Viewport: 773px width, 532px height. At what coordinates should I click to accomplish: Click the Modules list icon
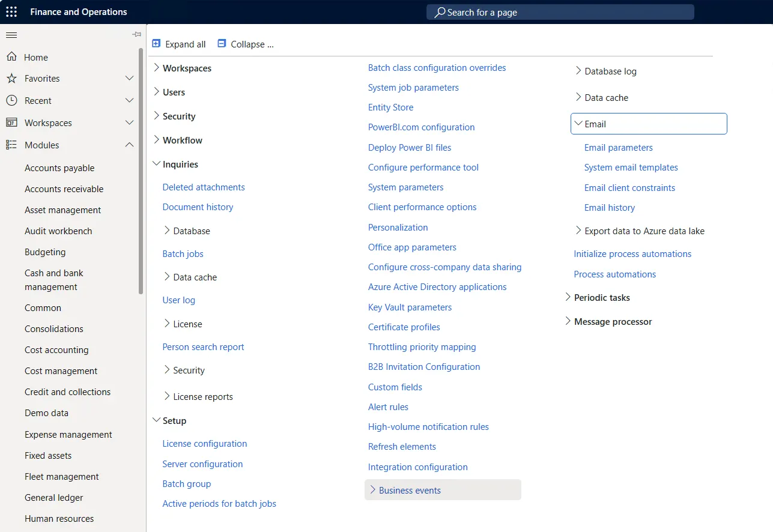pyautogui.click(x=11, y=145)
